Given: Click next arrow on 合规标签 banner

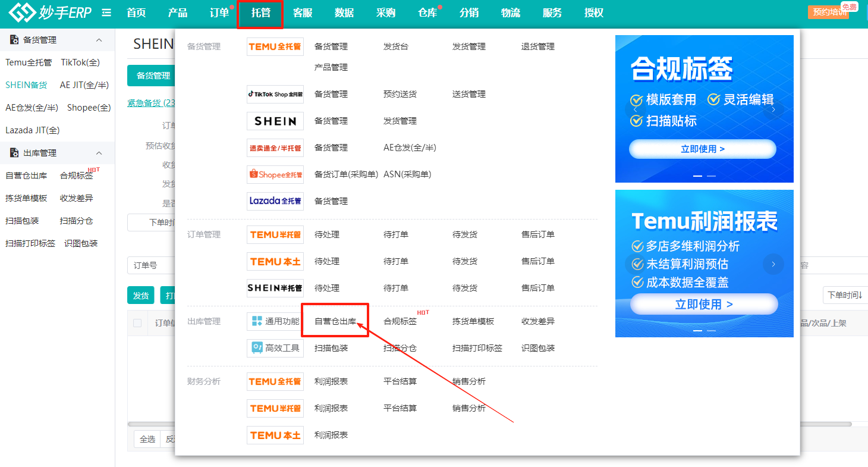Looking at the screenshot, I should click(773, 109).
